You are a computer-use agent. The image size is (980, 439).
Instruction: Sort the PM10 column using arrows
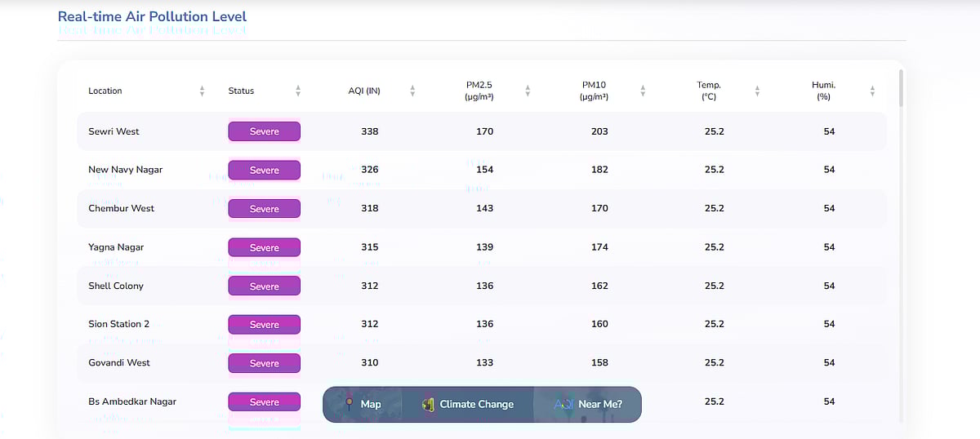[643, 91]
